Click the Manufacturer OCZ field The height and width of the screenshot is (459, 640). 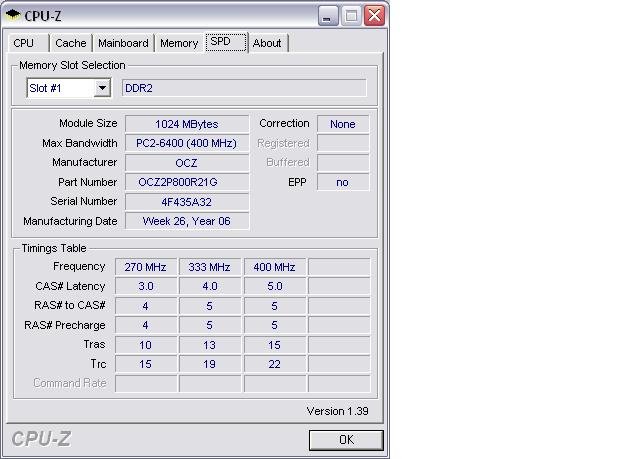[186, 163]
